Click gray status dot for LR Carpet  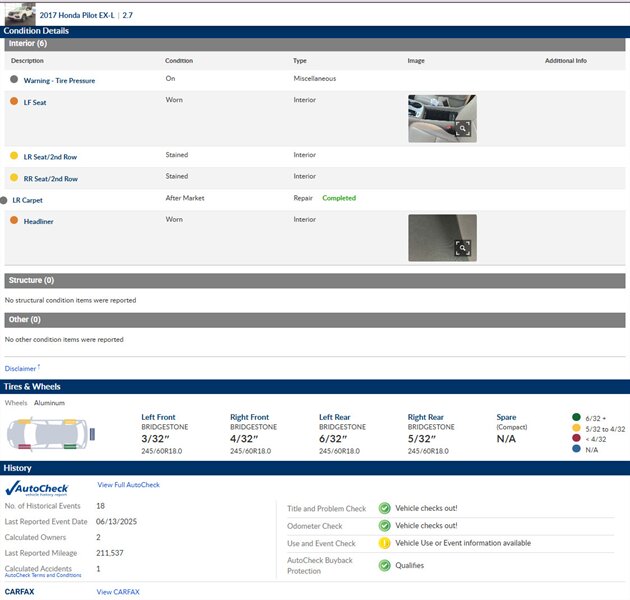(4, 200)
